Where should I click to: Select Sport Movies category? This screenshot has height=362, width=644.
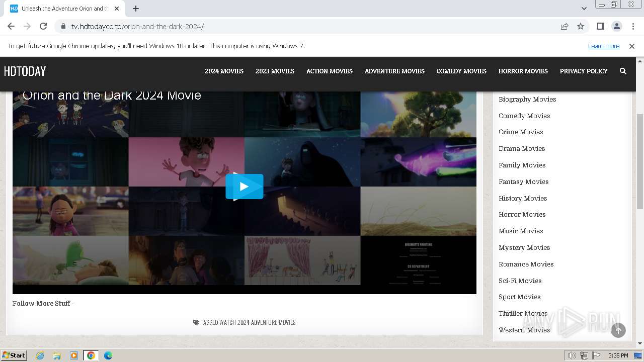(x=520, y=297)
